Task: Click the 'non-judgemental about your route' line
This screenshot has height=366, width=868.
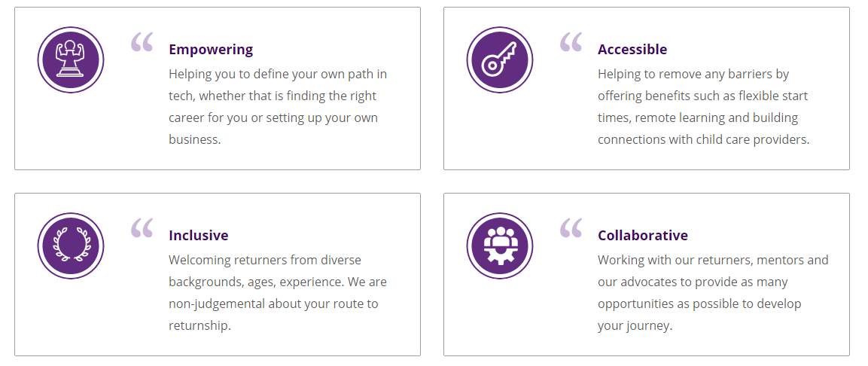Action: 273,304
